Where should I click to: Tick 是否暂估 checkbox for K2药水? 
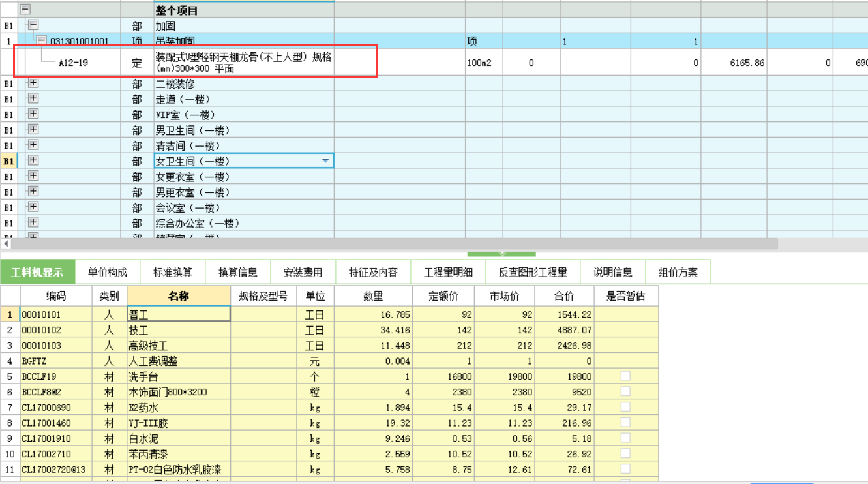point(625,406)
